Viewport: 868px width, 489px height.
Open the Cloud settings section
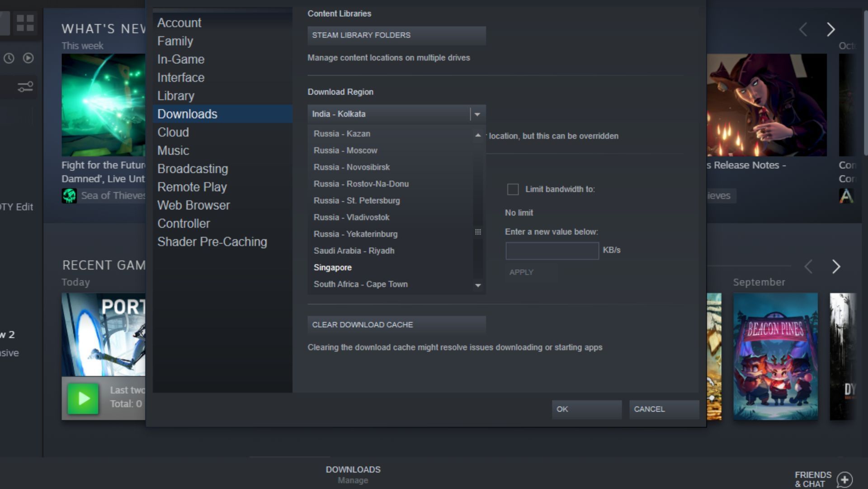coord(173,132)
